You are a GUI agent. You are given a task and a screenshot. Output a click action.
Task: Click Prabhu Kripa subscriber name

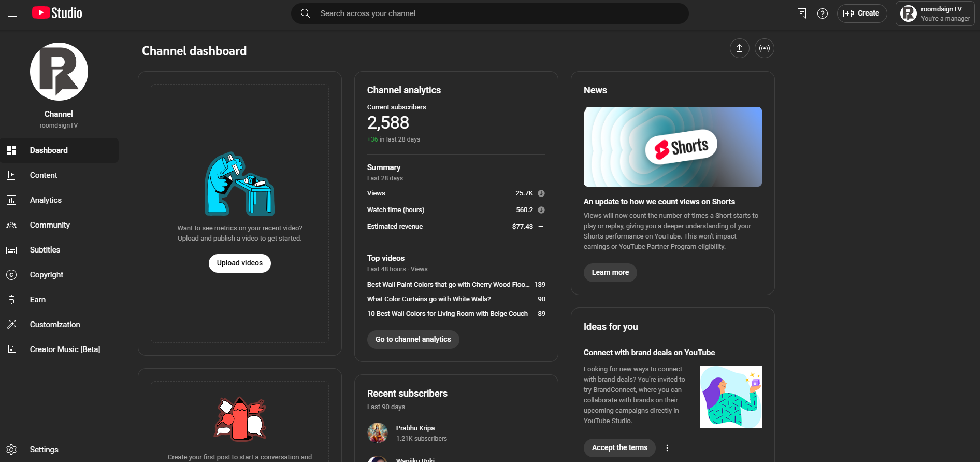[415, 428]
